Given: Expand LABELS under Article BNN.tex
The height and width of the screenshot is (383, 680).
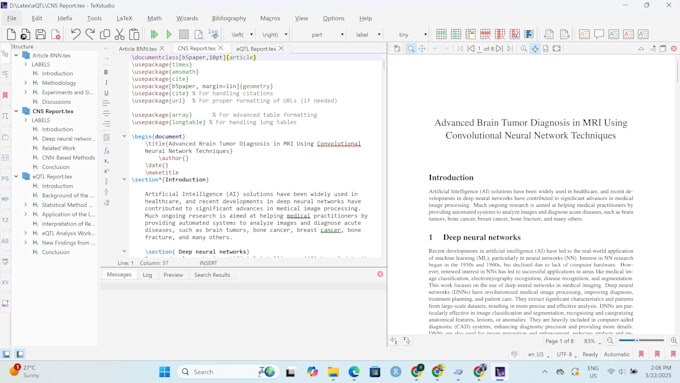Looking at the screenshot, I should tap(25, 64).
